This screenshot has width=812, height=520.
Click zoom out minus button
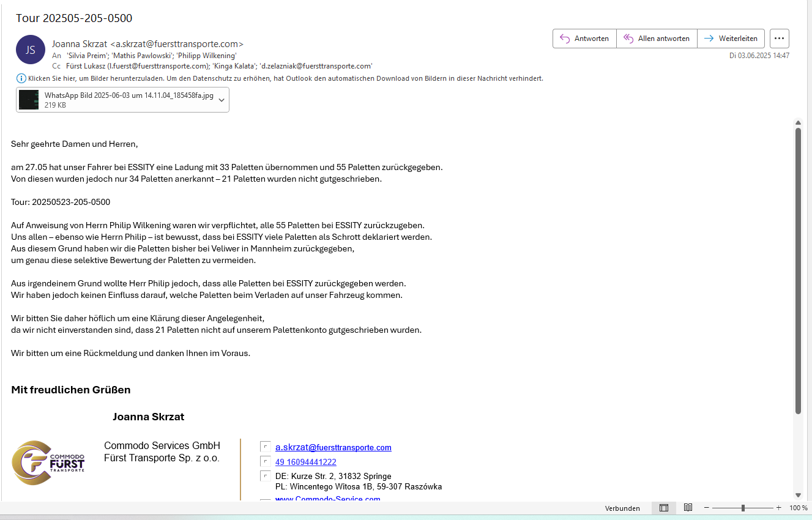(x=707, y=508)
